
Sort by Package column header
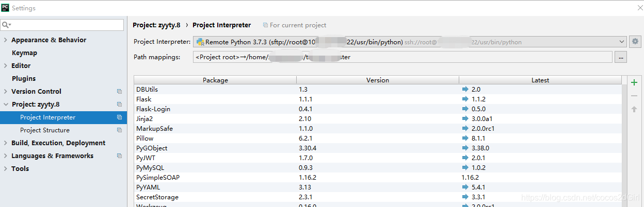215,80
